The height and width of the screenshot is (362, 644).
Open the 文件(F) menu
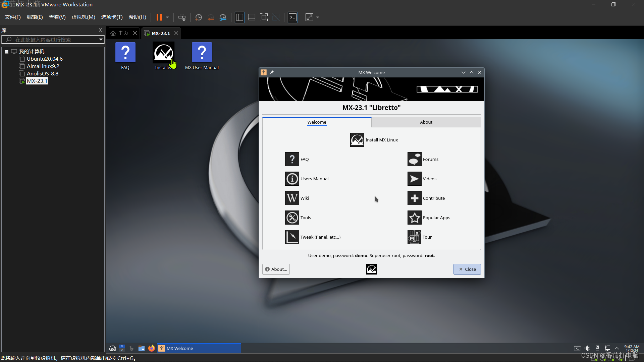[13, 17]
